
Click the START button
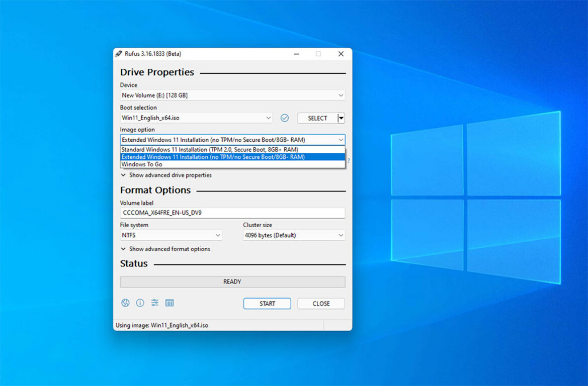267,304
